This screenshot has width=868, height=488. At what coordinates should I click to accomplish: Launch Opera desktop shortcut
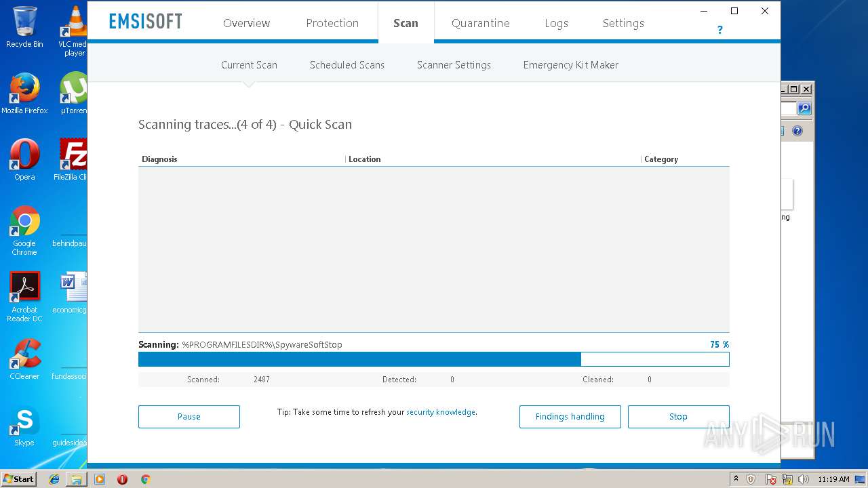pos(24,160)
